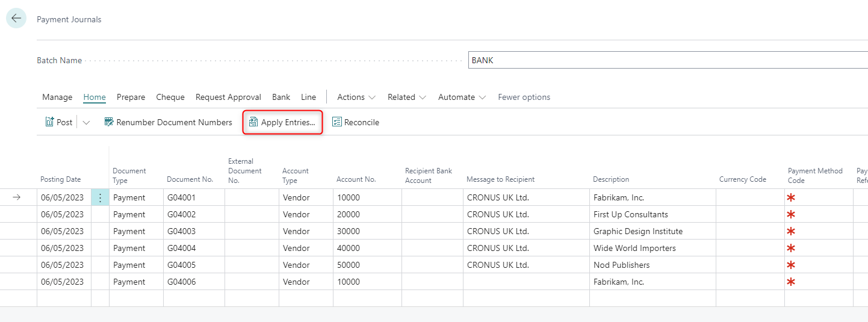Screen dimensions: 868x322
Task: Click the Post icon in toolbar
Action: 50,122
